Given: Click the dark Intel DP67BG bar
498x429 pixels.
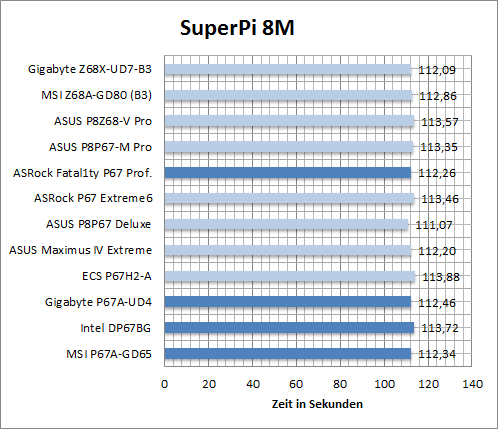Looking at the screenshot, I should (x=289, y=328).
